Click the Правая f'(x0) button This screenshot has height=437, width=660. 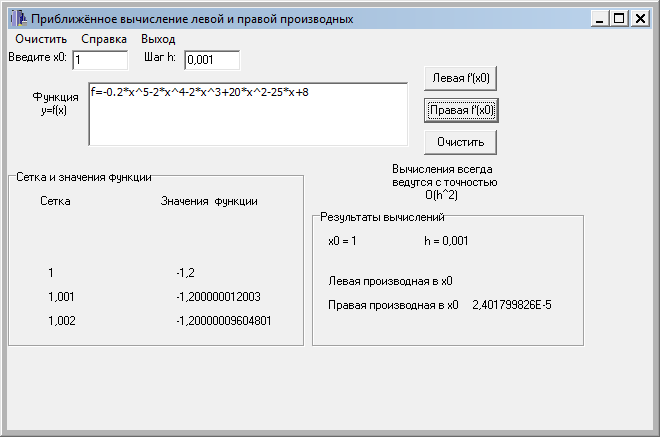461,110
